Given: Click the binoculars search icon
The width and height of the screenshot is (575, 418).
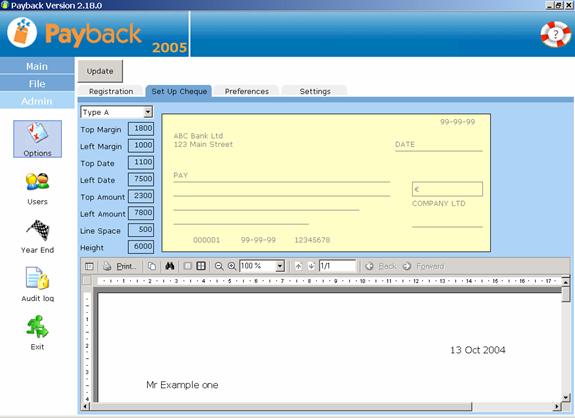Looking at the screenshot, I should pyautogui.click(x=169, y=266).
